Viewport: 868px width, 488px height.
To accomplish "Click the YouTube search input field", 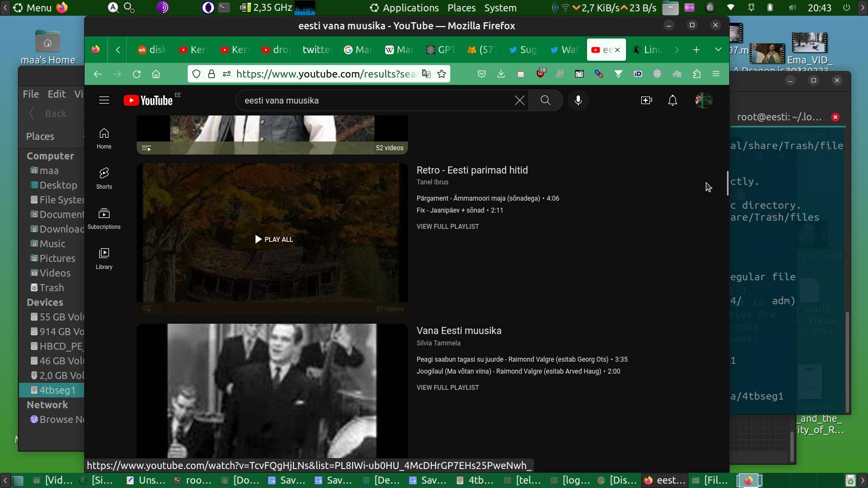I will click(374, 100).
